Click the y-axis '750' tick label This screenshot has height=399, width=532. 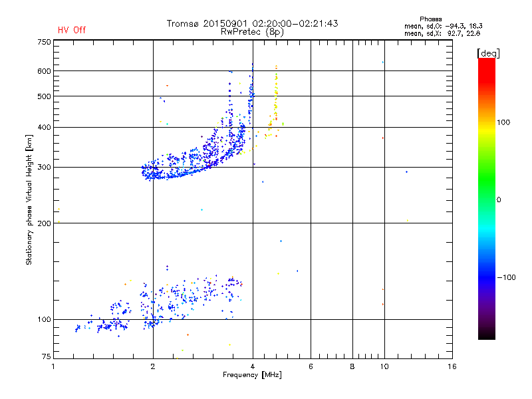[x=44, y=42]
